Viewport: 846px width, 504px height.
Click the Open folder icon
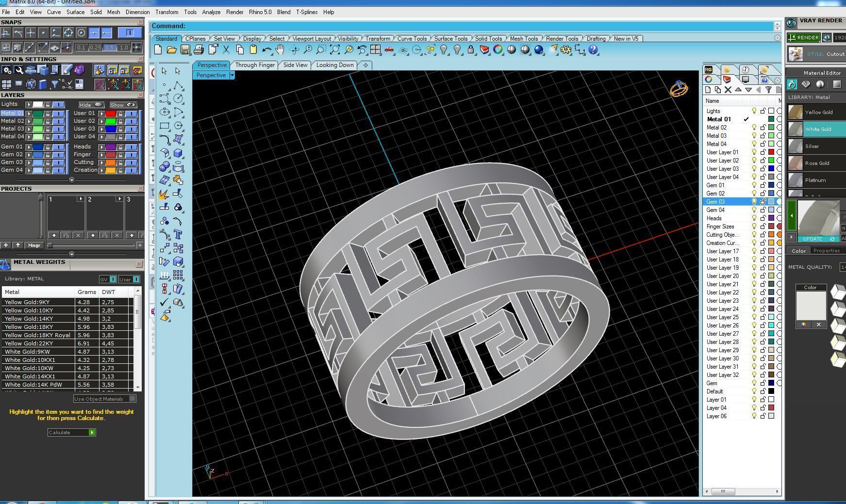click(171, 49)
